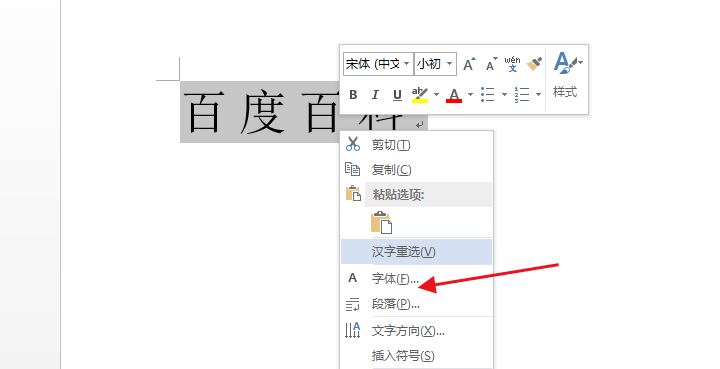Open the 字体(F)... font dialog
This screenshot has height=369, width=720.
[x=416, y=278]
